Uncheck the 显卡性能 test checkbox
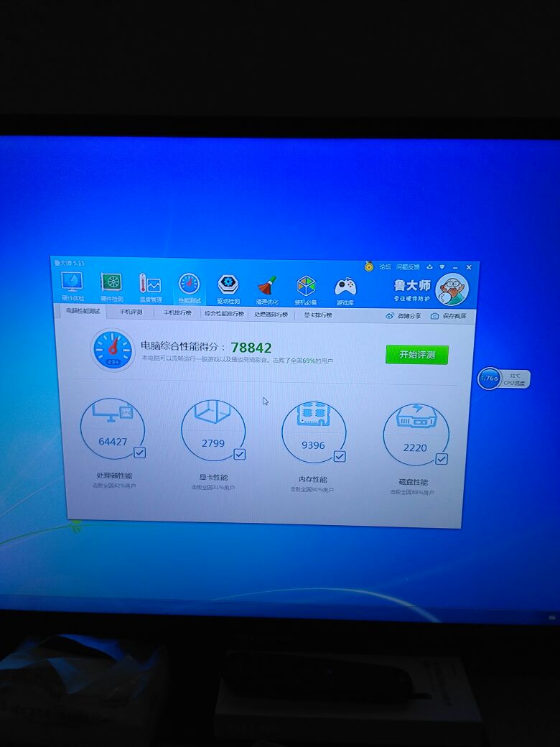Image resolution: width=560 pixels, height=747 pixels. [x=240, y=454]
